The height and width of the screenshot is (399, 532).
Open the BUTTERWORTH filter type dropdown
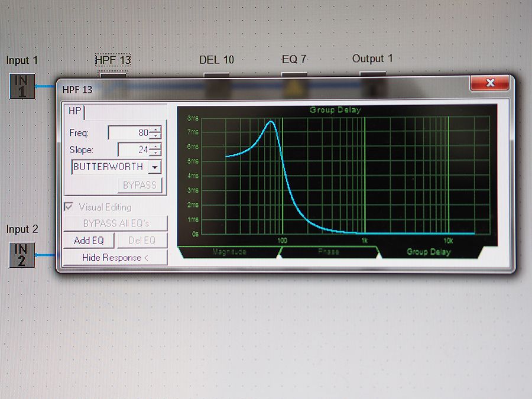[155, 167]
